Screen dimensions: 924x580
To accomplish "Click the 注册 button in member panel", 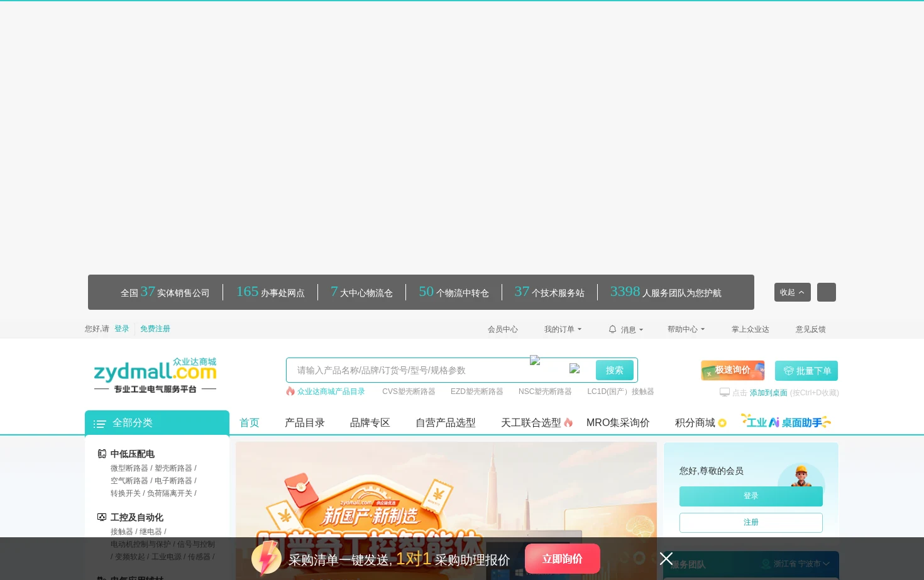I will click(751, 522).
